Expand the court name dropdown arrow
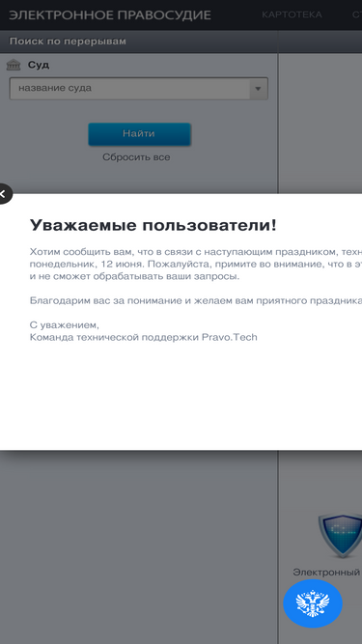The image size is (362, 644). tap(258, 88)
